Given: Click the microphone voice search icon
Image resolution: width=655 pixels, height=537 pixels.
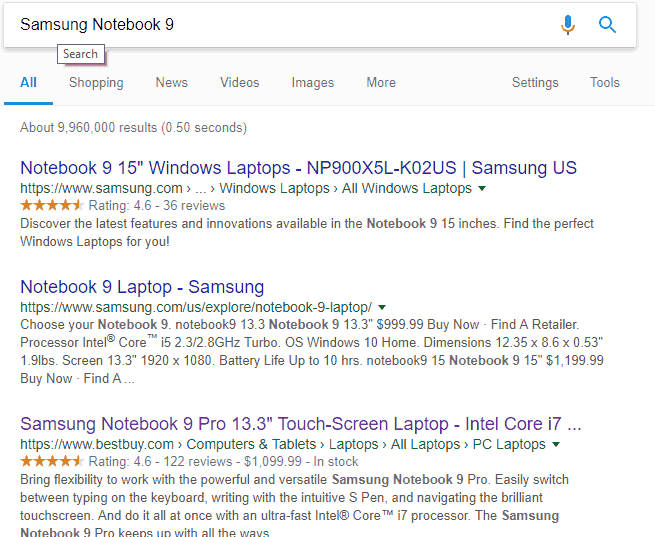Looking at the screenshot, I should click(x=567, y=25).
